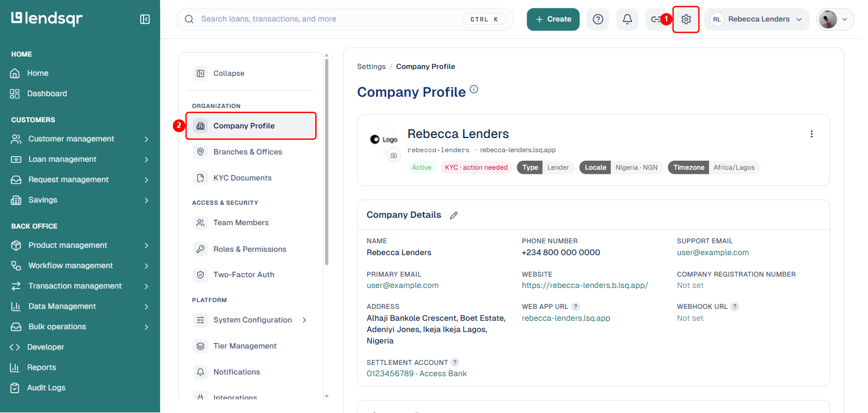This screenshot has width=868, height=413.
Task: Open Notifications in settings menu
Action: tap(251, 372)
